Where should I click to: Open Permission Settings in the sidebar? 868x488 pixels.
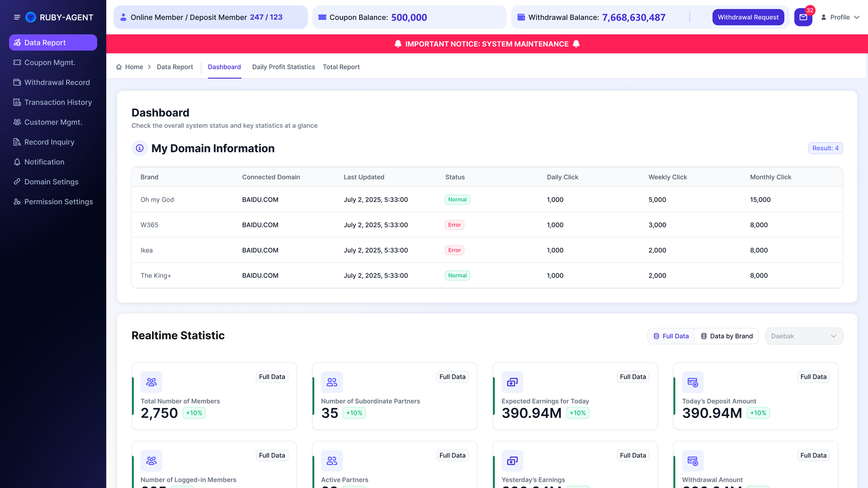pos(53,202)
